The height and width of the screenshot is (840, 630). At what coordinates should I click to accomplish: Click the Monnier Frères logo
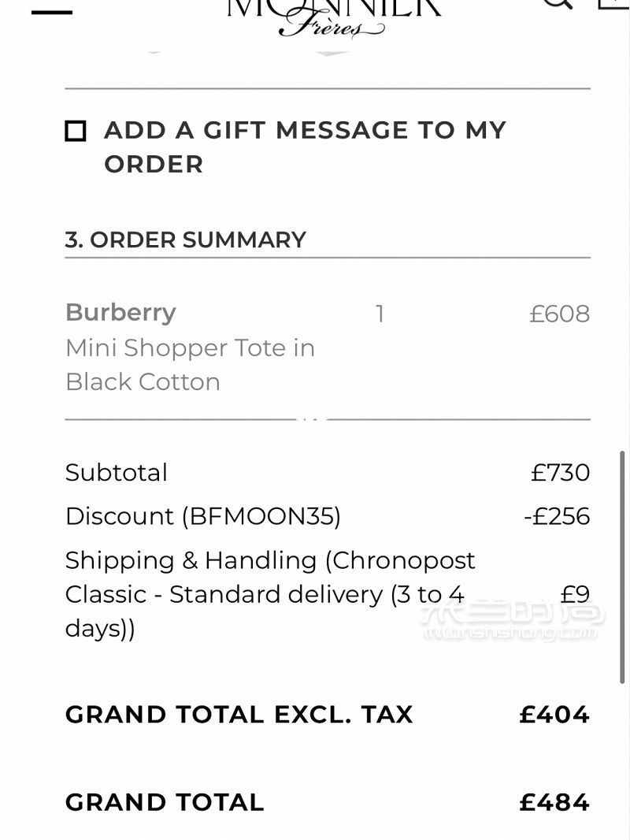pos(333,16)
